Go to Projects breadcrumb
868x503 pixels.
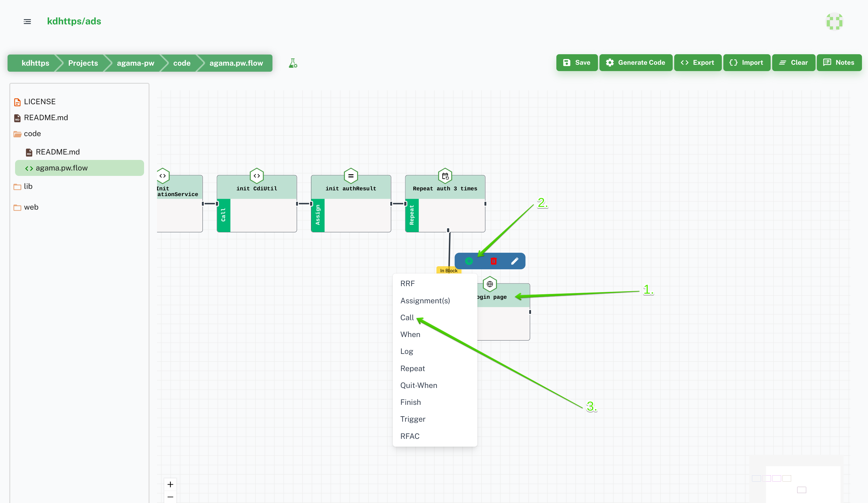click(83, 63)
